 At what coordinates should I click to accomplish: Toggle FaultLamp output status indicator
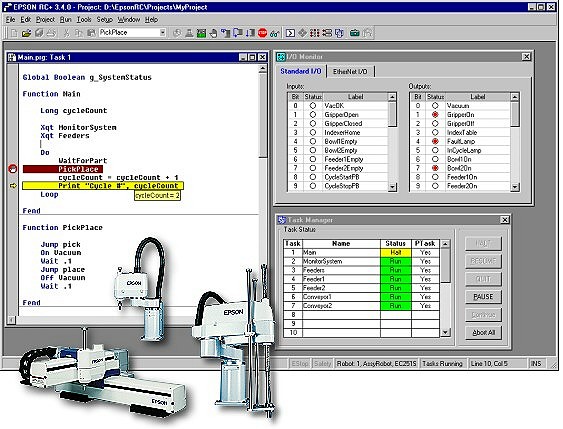click(x=435, y=141)
